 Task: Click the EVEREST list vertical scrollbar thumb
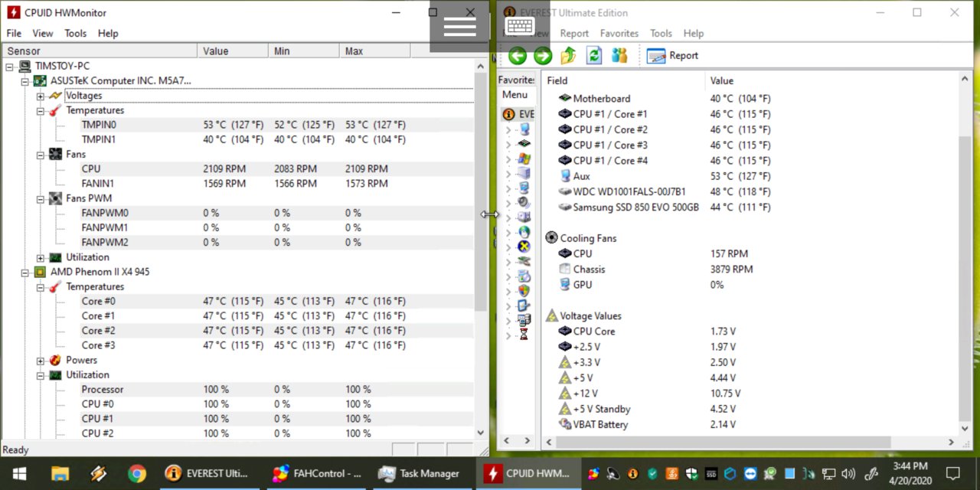point(965,277)
